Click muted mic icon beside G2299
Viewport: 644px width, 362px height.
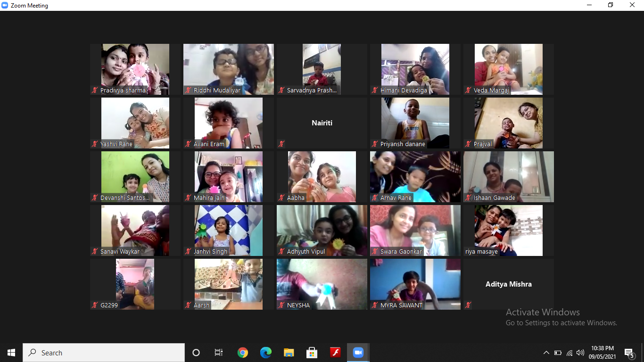click(x=95, y=305)
